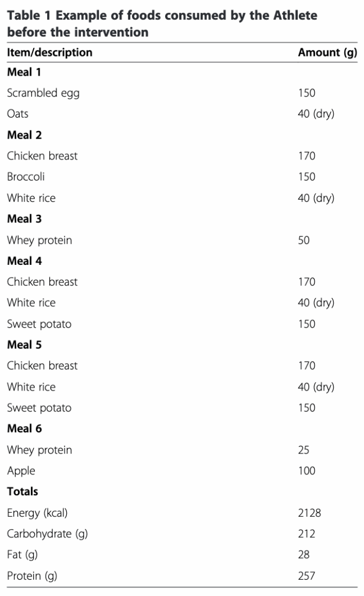Click the whey protein amount of 50
Image resolution: width=364 pixels, height=596 pixels.
304,240
